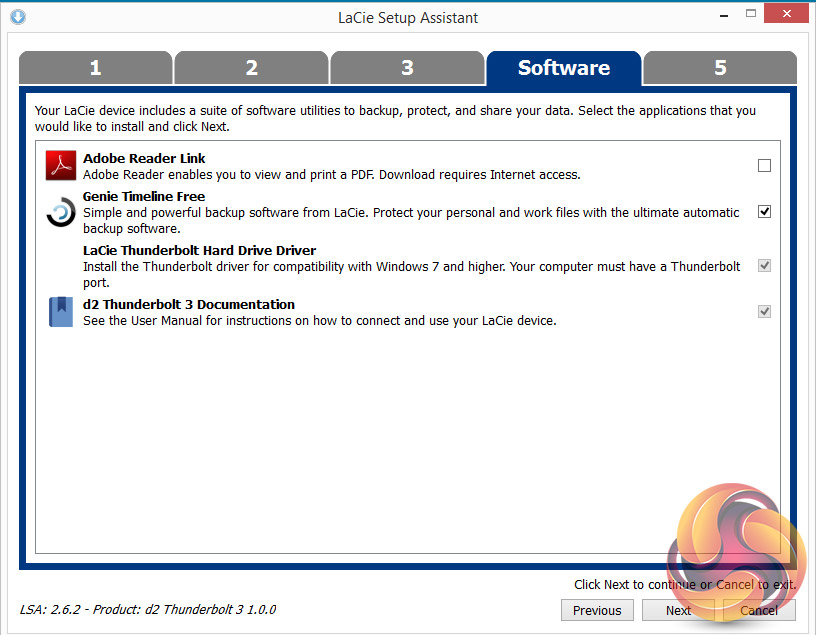816x635 pixels.
Task: Click the Adobe Reader PDF icon
Action: (x=61, y=166)
